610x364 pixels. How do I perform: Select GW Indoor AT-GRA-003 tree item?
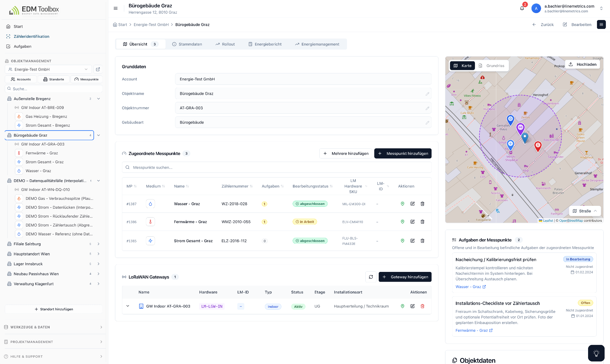click(x=43, y=144)
